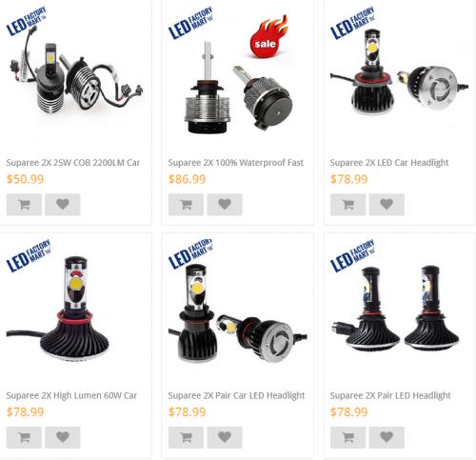Screen dimensions: 476x460
Task: Click heart button under Suparee 2X Pair LED Headlight
Action: click(x=387, y=437)
